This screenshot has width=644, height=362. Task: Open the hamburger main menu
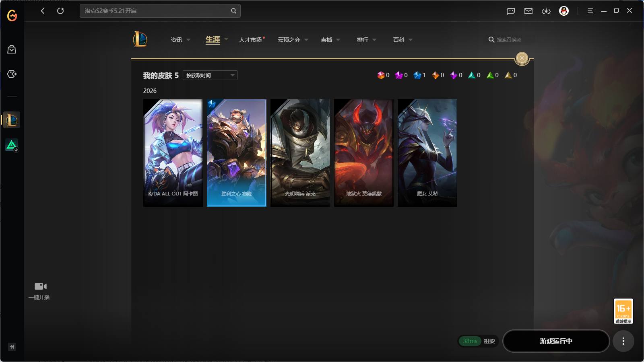[x=590, y=11]
